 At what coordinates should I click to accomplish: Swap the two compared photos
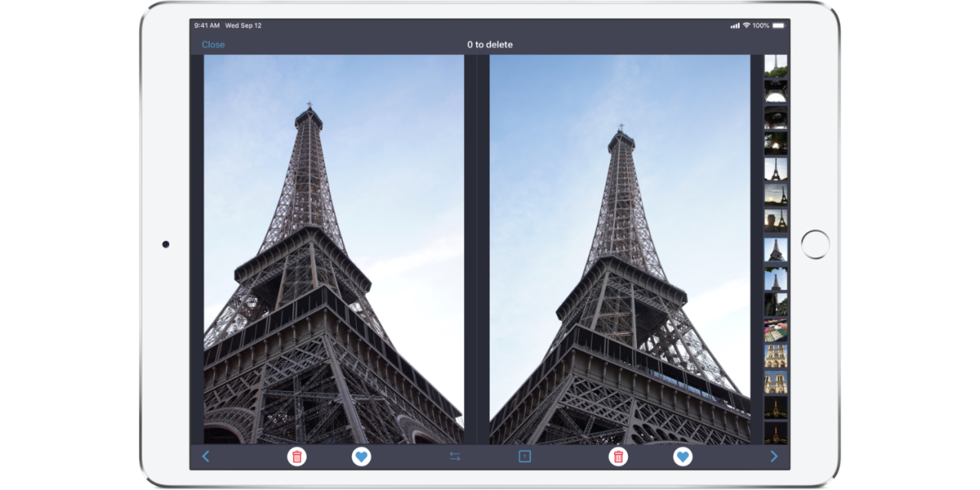pos(455,457)
